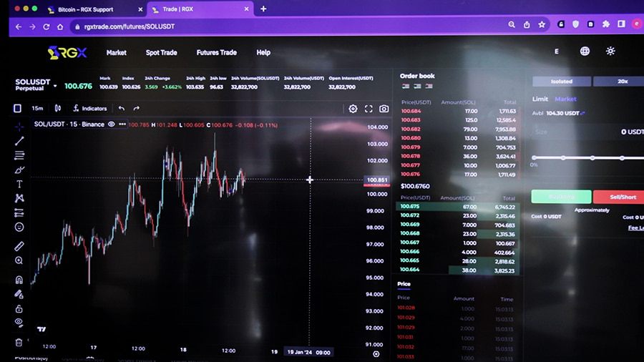Select the Isolated margin mode

tap(562, 82)
